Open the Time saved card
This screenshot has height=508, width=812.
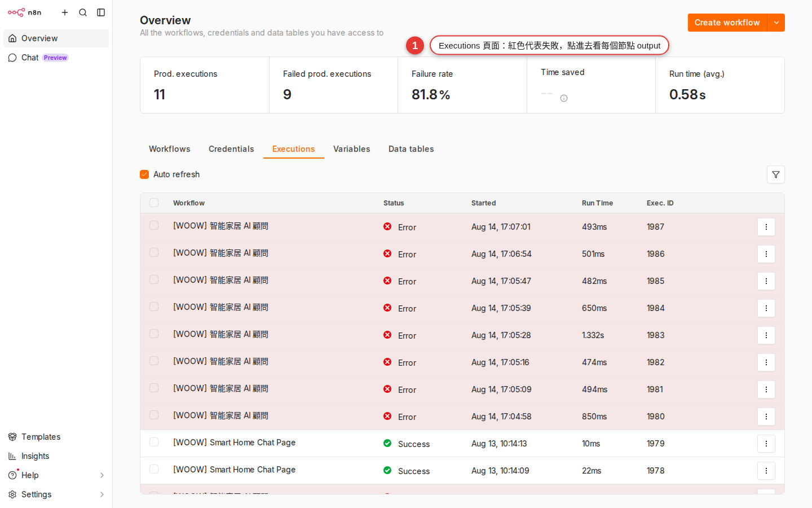592,85
